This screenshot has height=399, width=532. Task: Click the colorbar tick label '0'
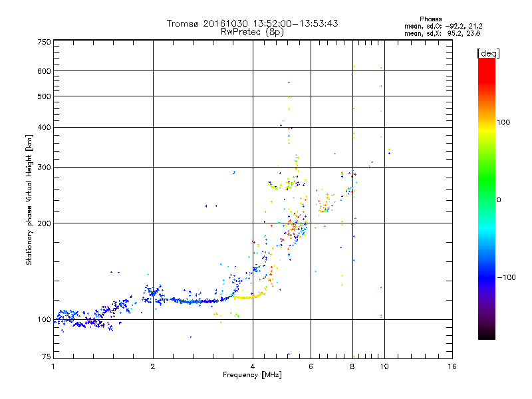(x=499, y=200)
